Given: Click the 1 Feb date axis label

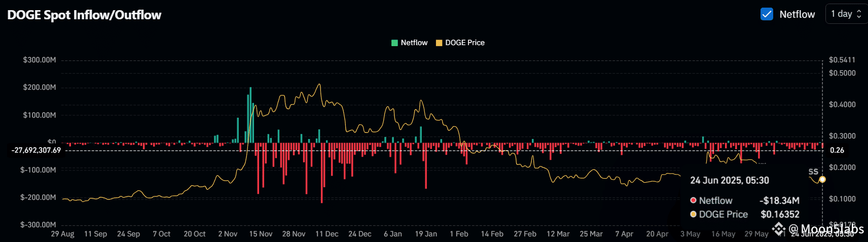Looking at the screenshot, I should click(x=459, y=234).
